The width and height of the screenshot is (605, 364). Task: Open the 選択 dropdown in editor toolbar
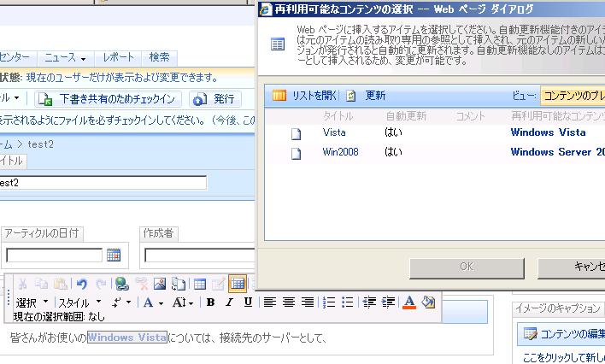(32, 302)
